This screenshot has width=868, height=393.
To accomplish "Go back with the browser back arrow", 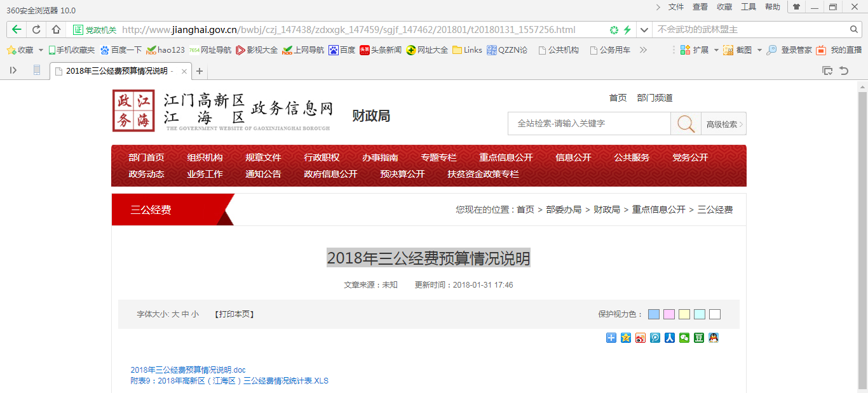I will pos(16,29).
